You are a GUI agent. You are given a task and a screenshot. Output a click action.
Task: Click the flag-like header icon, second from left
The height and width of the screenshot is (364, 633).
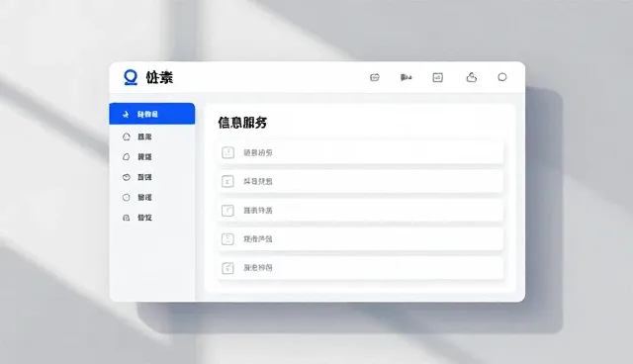pos(406,77)
